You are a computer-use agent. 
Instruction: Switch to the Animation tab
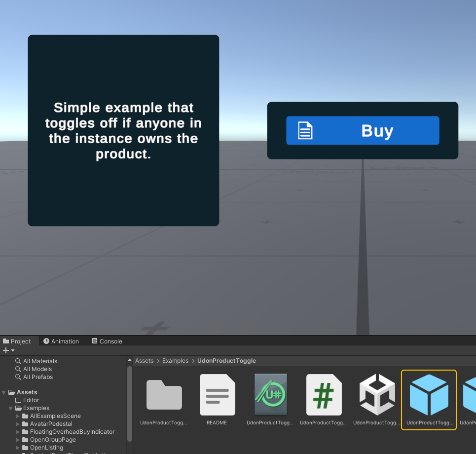click(x=61, y=341)
